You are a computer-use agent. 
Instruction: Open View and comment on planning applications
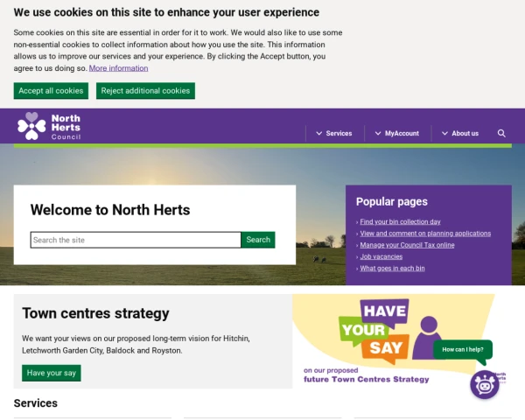point(425,234)
